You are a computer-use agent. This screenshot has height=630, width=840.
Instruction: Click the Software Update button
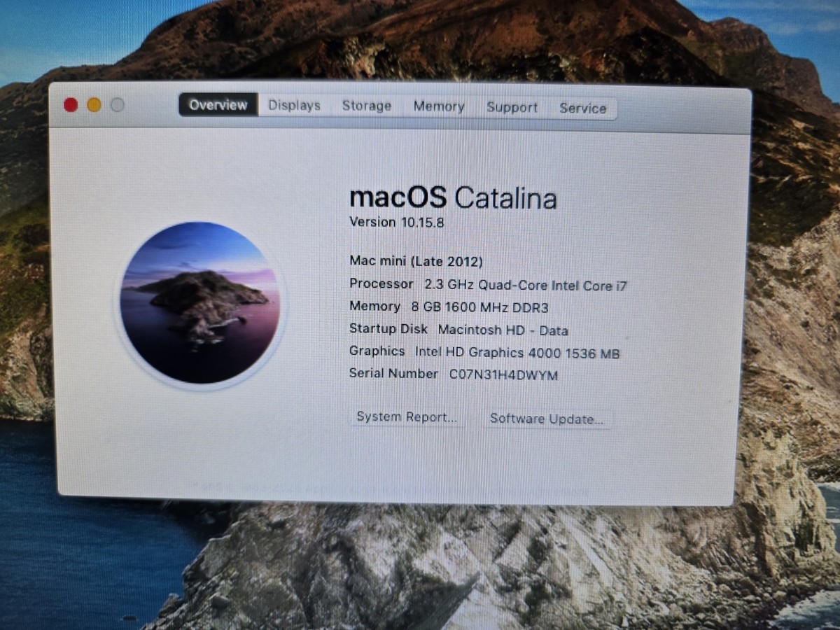547,419
